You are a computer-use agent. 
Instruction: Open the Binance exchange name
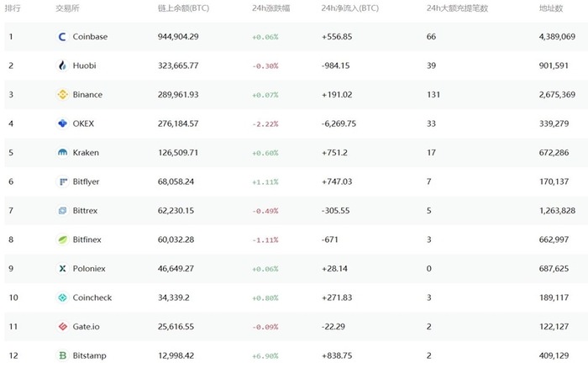[x=87, y=95]
